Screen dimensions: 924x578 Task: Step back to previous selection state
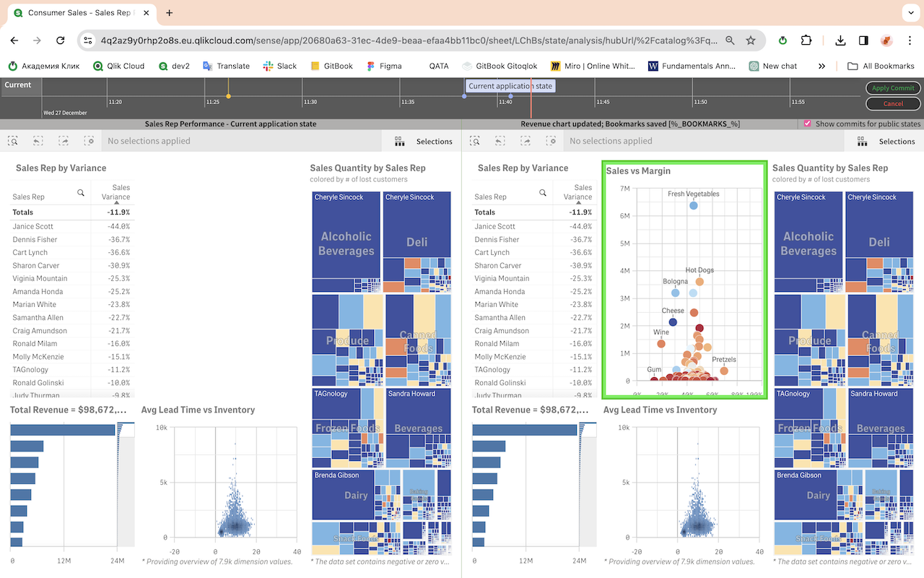tap(38, 140)
